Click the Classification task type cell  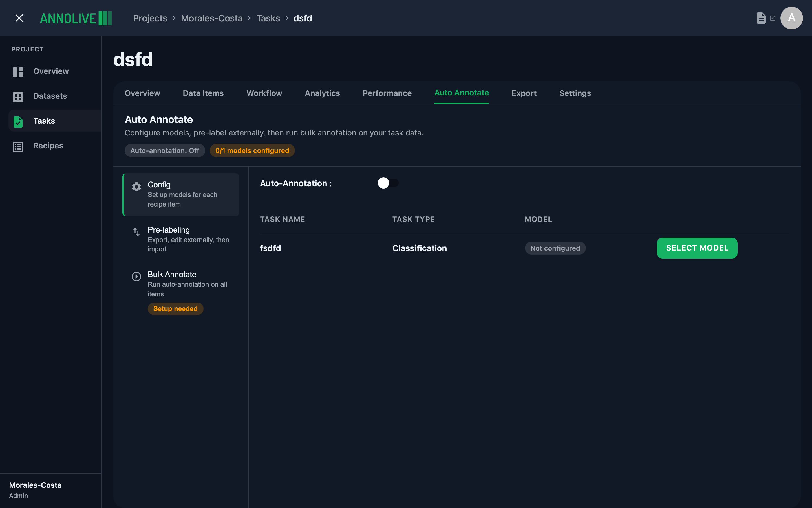(420, 248)
